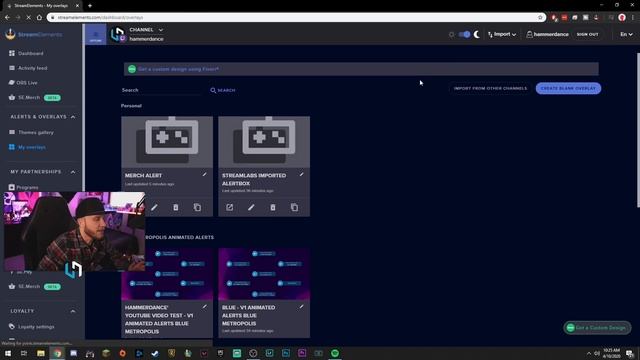640x360 pixels.
Task: Rename Streamlabs Imported Alertbox title pencil
Action: point(302,175)
